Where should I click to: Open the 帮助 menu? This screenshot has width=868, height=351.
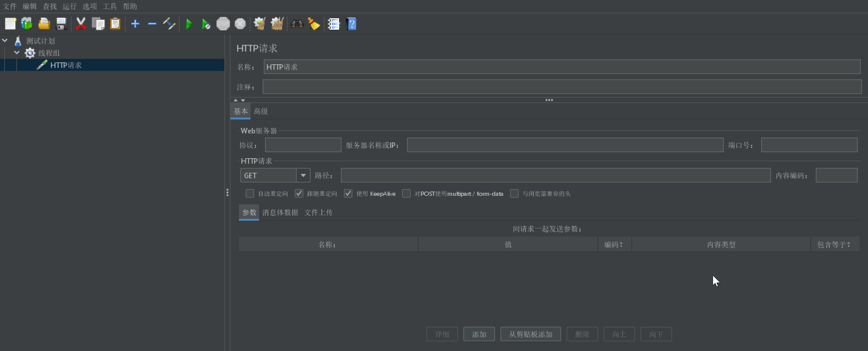(130, 6)
